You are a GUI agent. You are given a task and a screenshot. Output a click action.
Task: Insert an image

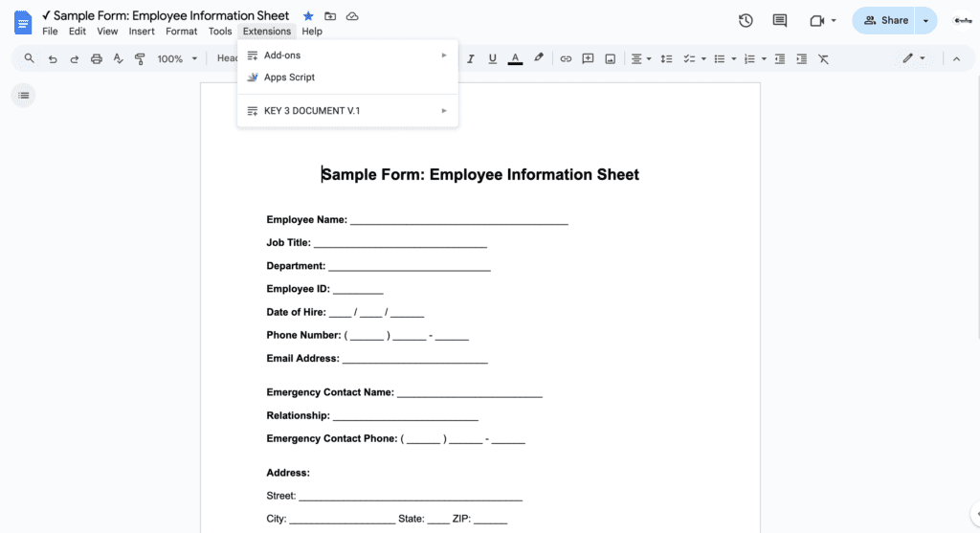point(610,58)
